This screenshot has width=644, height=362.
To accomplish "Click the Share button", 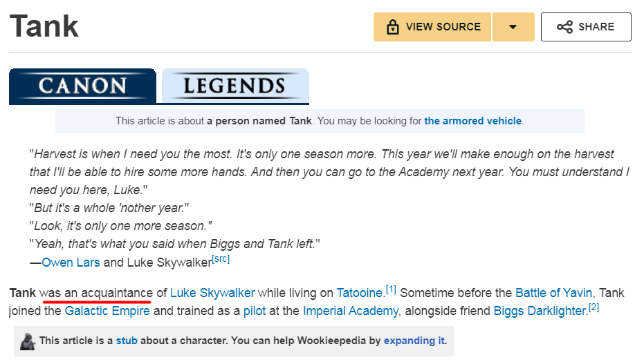I will point(586,27).
